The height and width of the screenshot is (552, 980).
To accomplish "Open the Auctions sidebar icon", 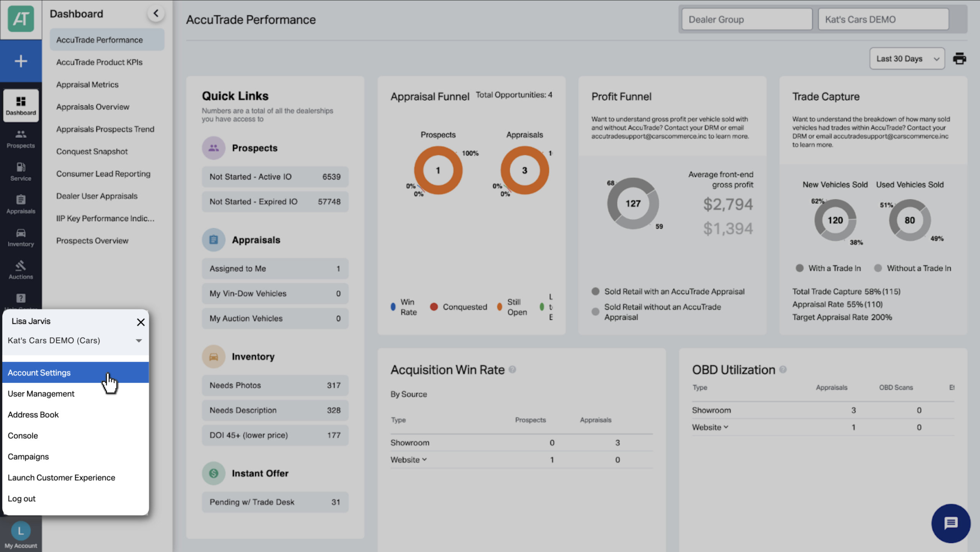I will [21, 270].
